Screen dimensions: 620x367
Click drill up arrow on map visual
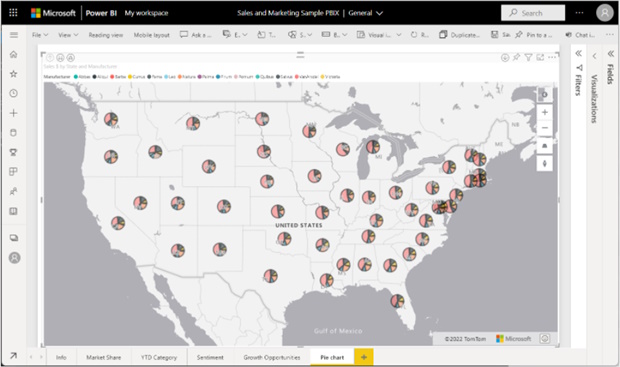click(x=50, y=58)
